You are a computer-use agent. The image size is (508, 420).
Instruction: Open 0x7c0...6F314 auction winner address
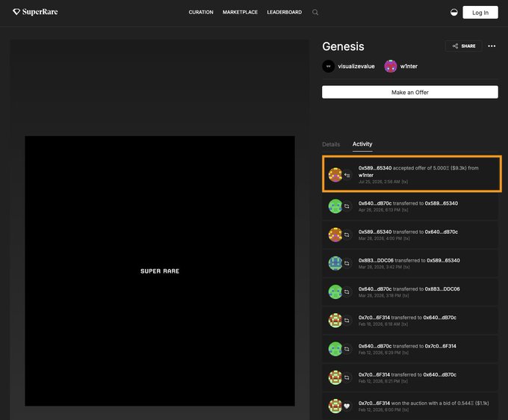[x=374, y=403]
